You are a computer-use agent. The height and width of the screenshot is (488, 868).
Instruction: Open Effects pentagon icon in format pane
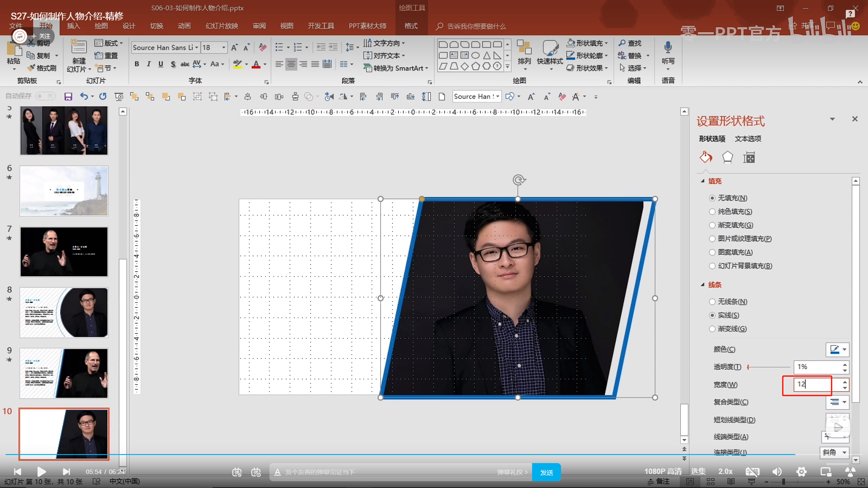(727, 157)
